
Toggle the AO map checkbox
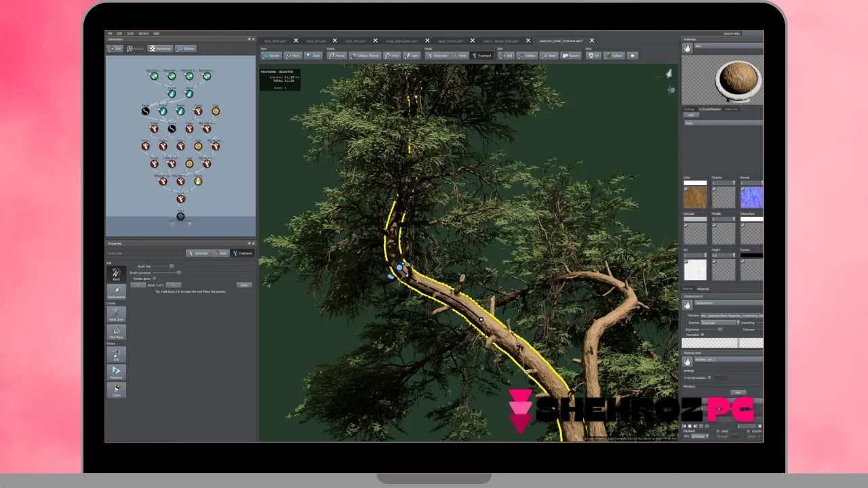point(686,261)
